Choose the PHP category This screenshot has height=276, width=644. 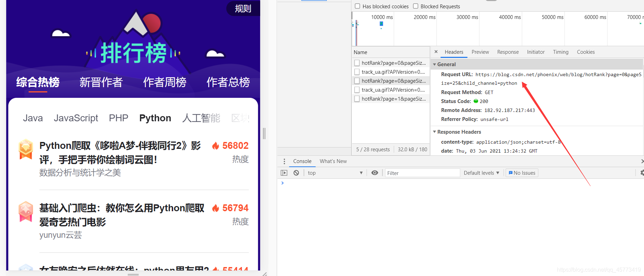point(119,118)
